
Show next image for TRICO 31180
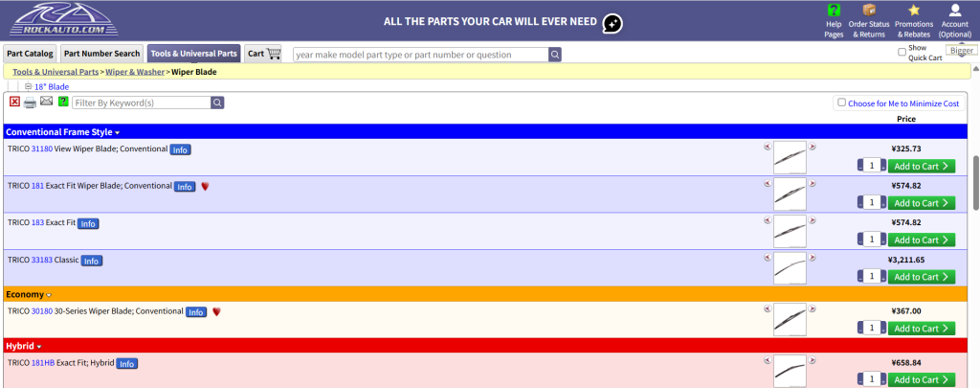813,148
